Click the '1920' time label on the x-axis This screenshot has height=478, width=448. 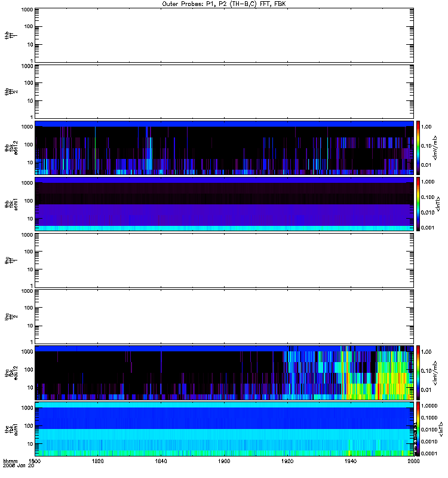pos(287,461)
